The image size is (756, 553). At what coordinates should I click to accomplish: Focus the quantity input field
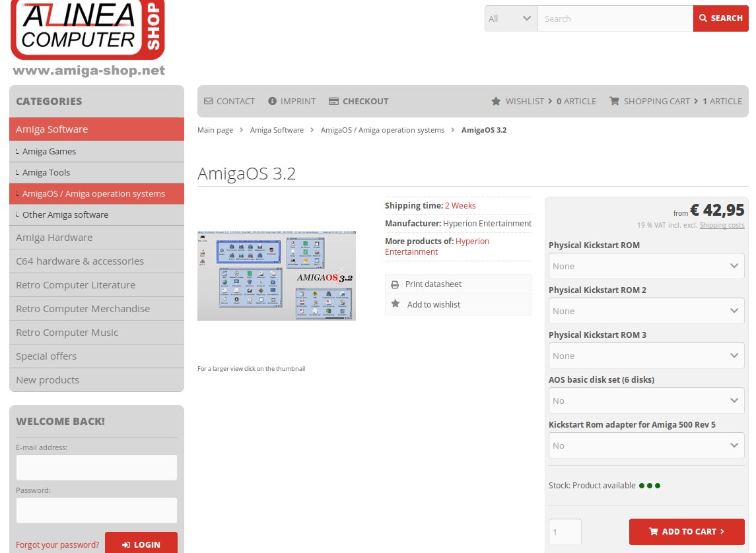565,532
